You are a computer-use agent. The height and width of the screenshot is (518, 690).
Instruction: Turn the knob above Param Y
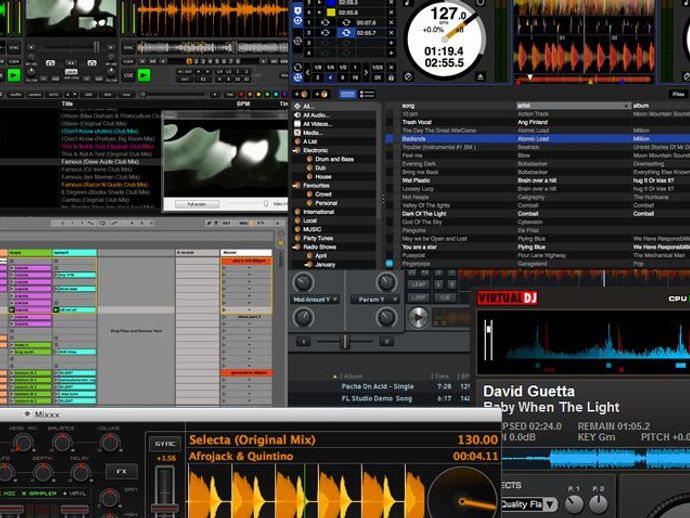(x=386, y=282)
